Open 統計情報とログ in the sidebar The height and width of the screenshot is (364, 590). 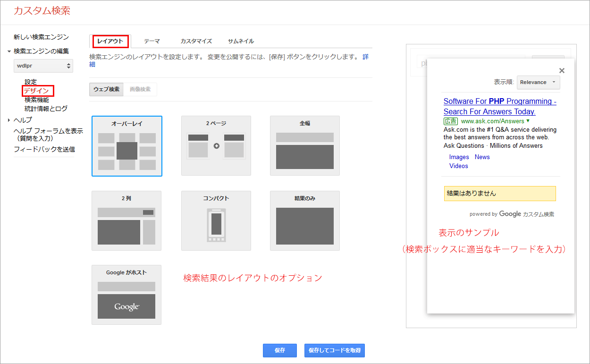pos(46,109)
